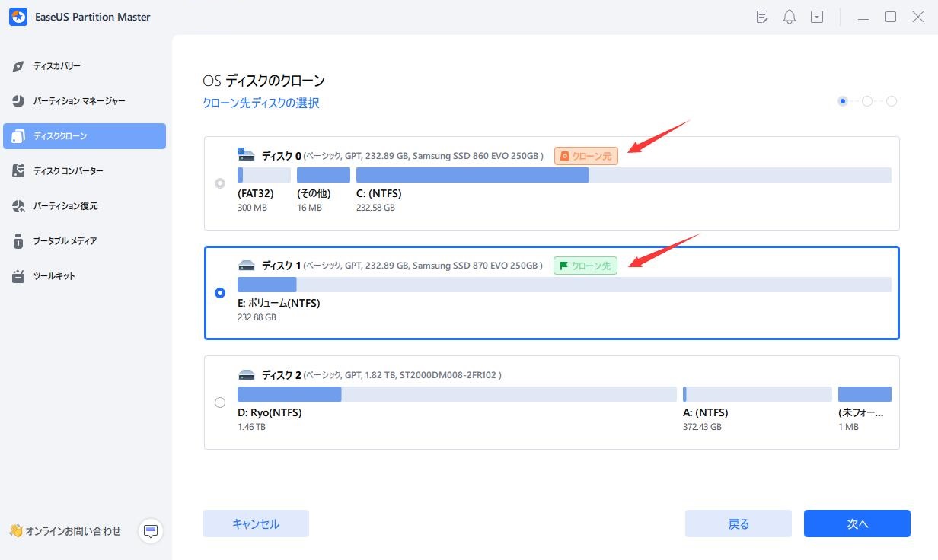Image resolution: width=938 pixels, height=560 pixels.
Task: Open ディスク コンバーター in the sidebar
Action: 84,171
